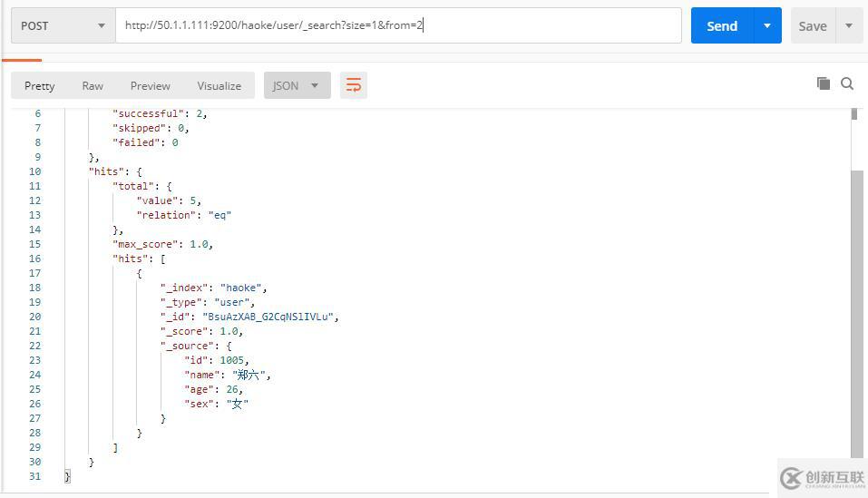The width and height of the screenshot is (868, 498).
Task: Switch to the Raw view tab
Action: point(93,86)
